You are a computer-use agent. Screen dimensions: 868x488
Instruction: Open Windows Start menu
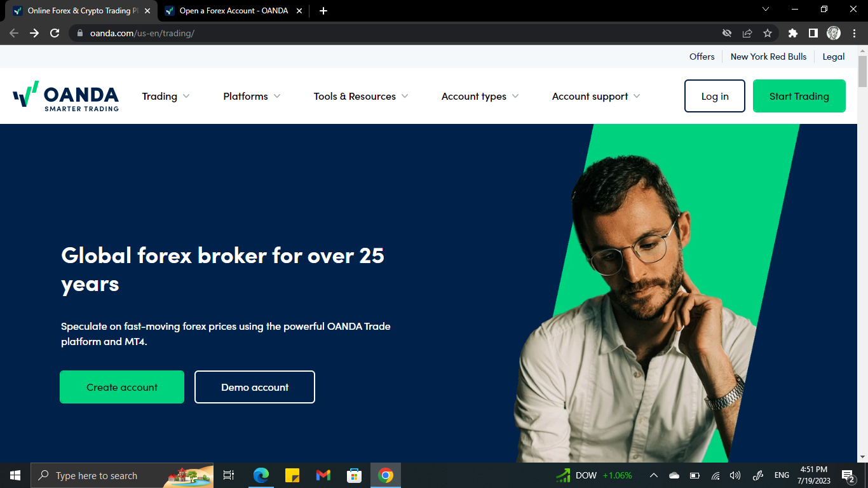tap(15, 475)
